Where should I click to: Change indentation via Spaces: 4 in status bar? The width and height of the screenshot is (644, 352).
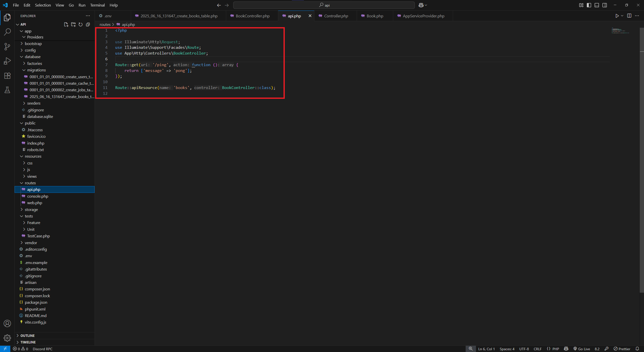point(507,349)
